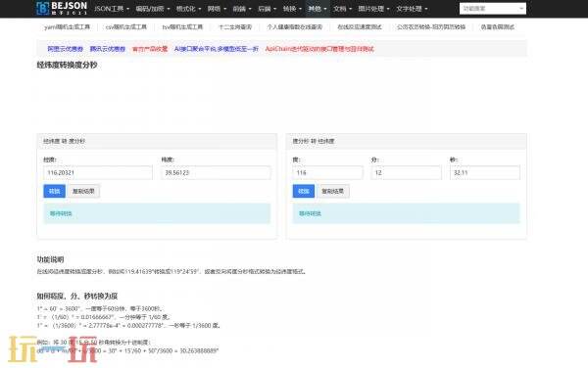Expand the 图片处理 navigation menu

pyautogui.click(x=373, y=9)
